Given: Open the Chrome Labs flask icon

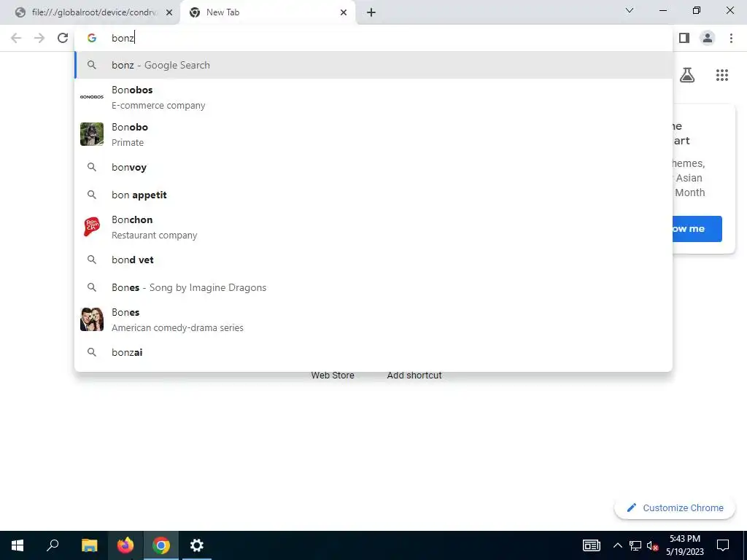Looking at the screenshot, I should point(687,75).
